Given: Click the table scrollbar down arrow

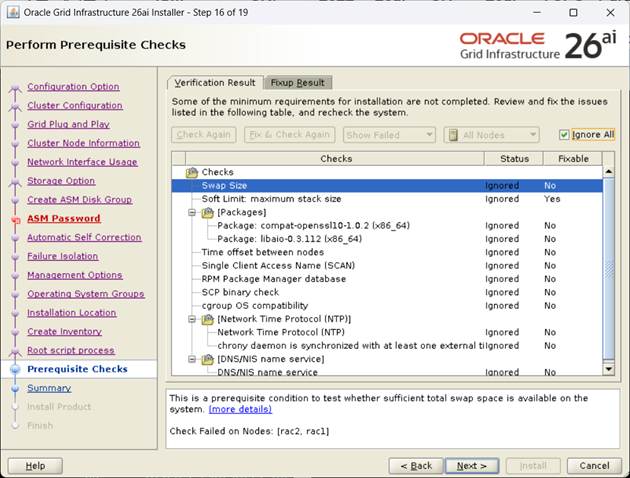Looking at the screenshot, I should pyautogui.click(x=609, y=369).
